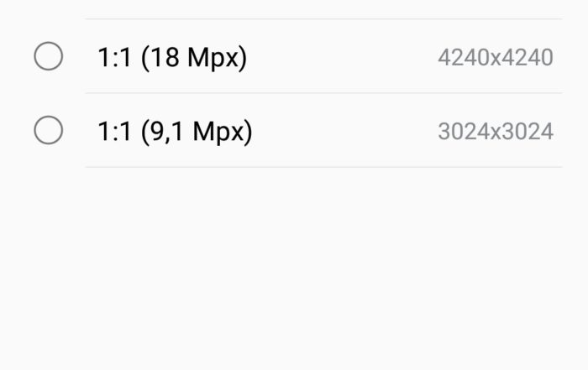Pick the row showing 4240x4240
This screenshot has height=370, width=588.
point(294,56)
